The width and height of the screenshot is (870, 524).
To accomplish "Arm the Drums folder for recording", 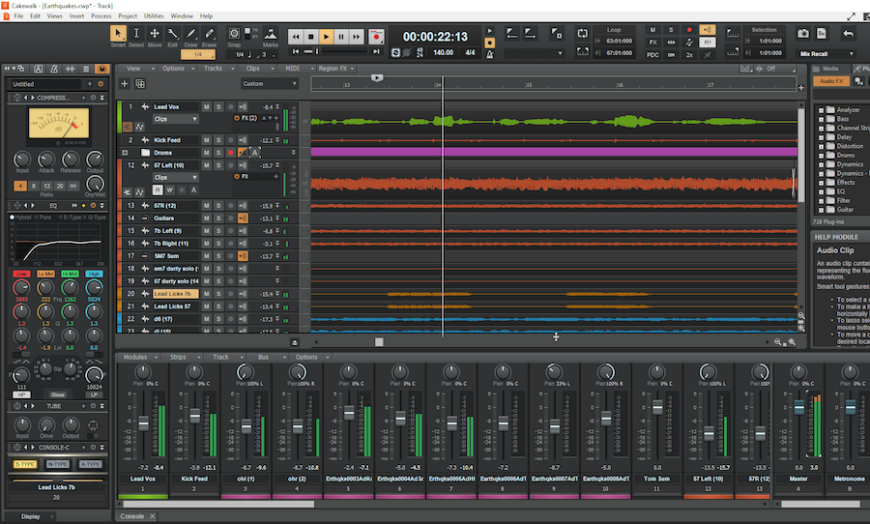I will pos(231,153).
